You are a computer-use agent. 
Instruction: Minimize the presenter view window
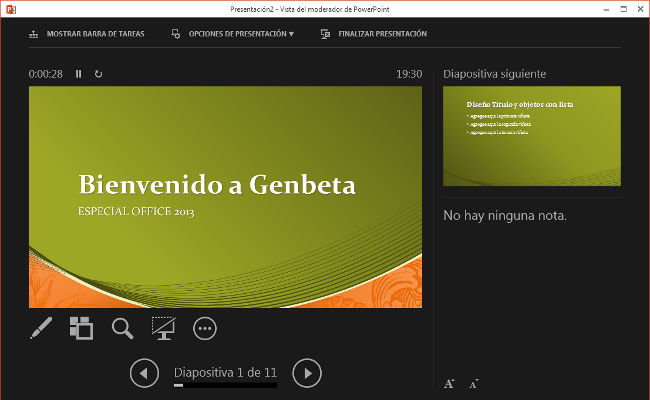[x=606, y=9]
